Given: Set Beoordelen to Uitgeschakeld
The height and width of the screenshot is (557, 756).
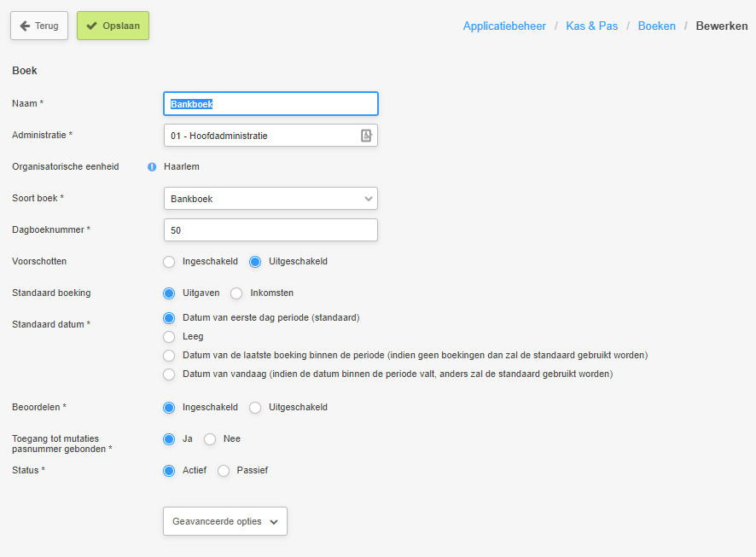Looking at the screenshot, I should click(x=255, y=408).
